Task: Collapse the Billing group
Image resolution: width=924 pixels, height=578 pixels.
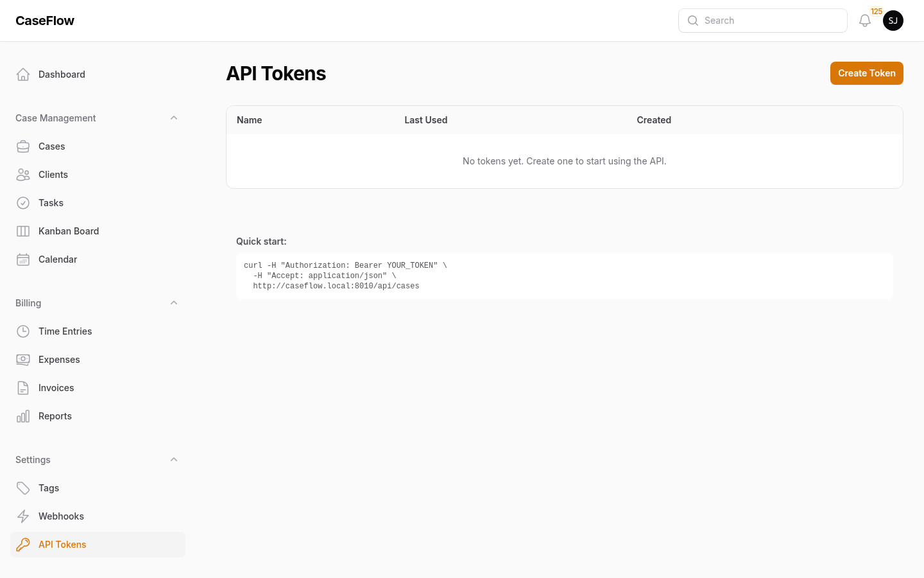Action: click(x=174, y=302)
